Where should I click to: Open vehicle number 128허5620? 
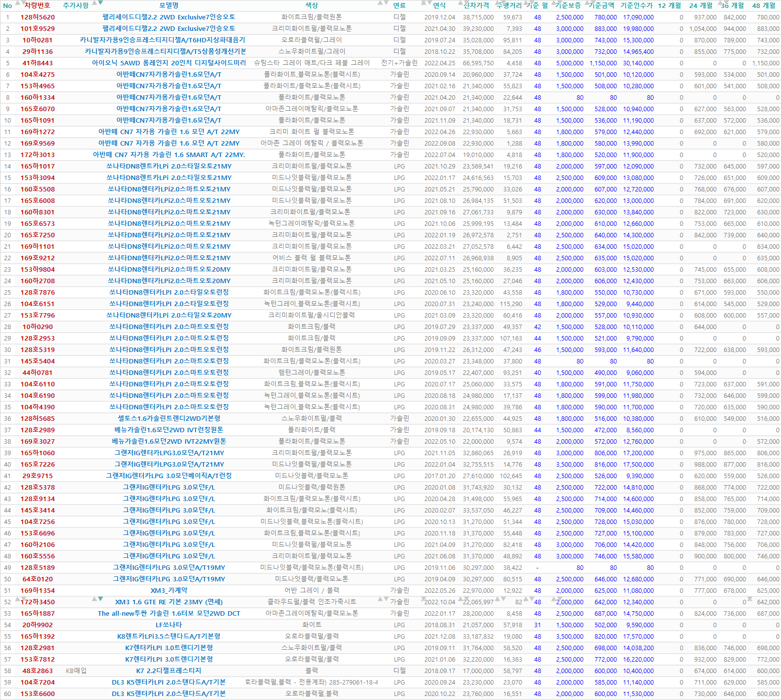(x=37, y=17)
